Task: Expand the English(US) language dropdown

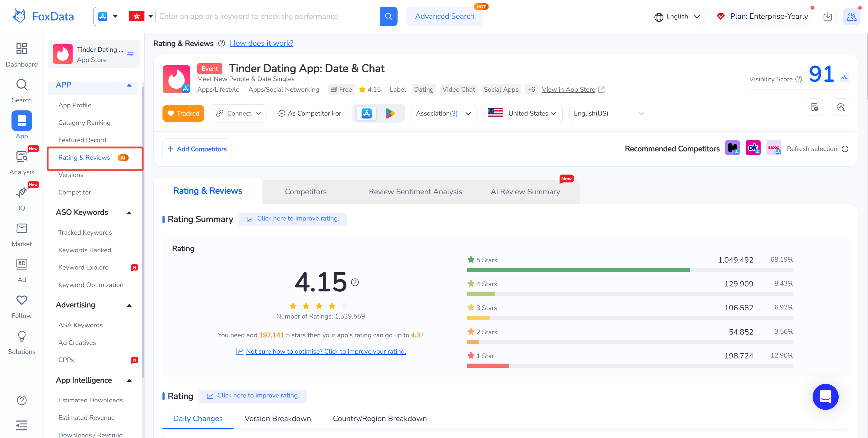Action: pyautogui.click(x=609, y=113)
